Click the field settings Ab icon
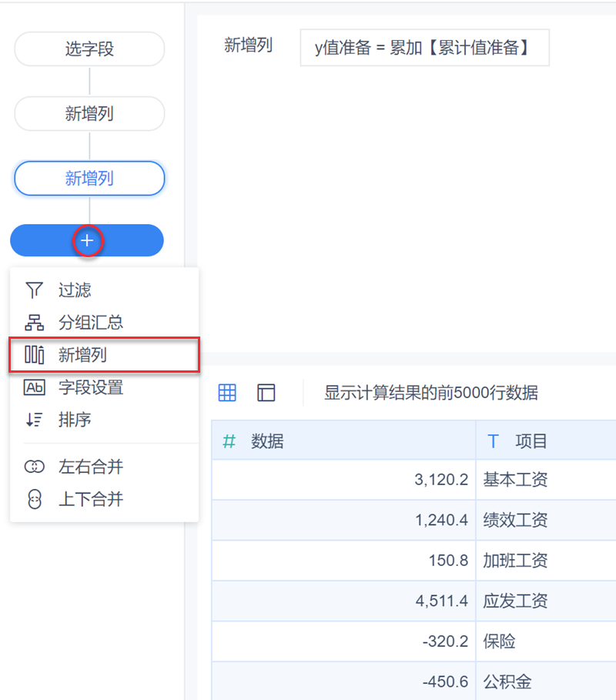The image size is (616, 700). [x=34, y=387]
